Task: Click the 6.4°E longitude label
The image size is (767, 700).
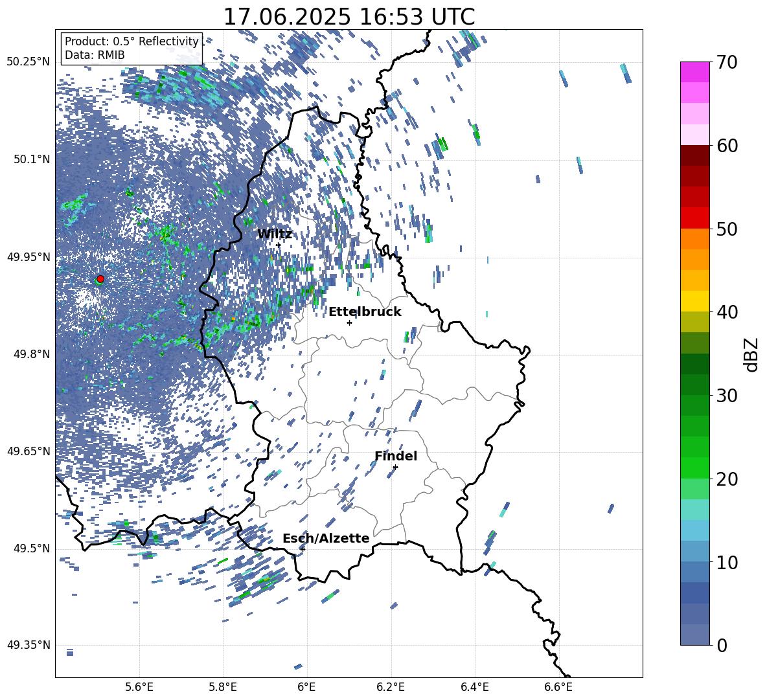Action: tap(474, 687)
